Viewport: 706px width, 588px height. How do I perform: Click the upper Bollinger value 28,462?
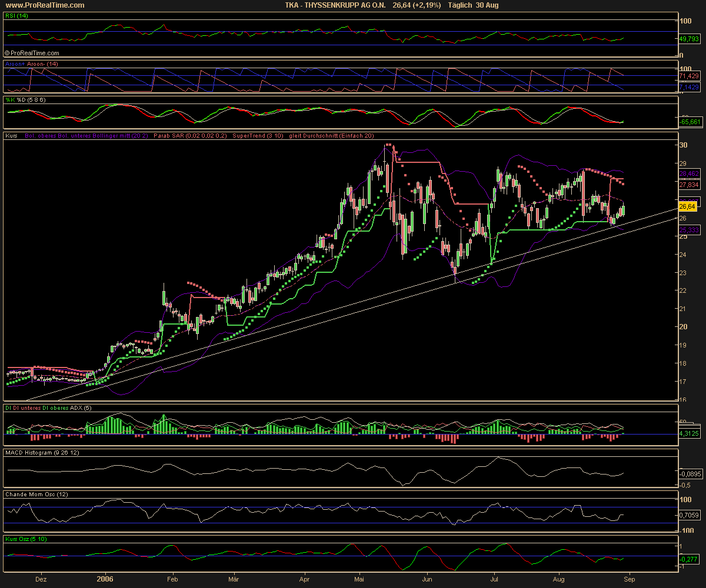pos(689,174)
